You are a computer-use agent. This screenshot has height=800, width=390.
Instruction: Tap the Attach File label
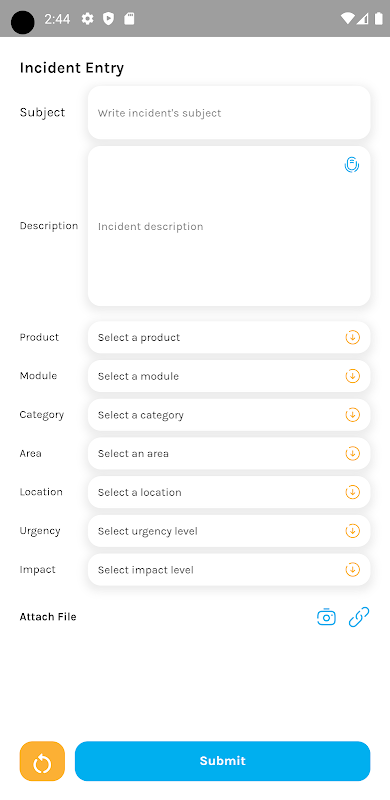(x=48, y=616)
